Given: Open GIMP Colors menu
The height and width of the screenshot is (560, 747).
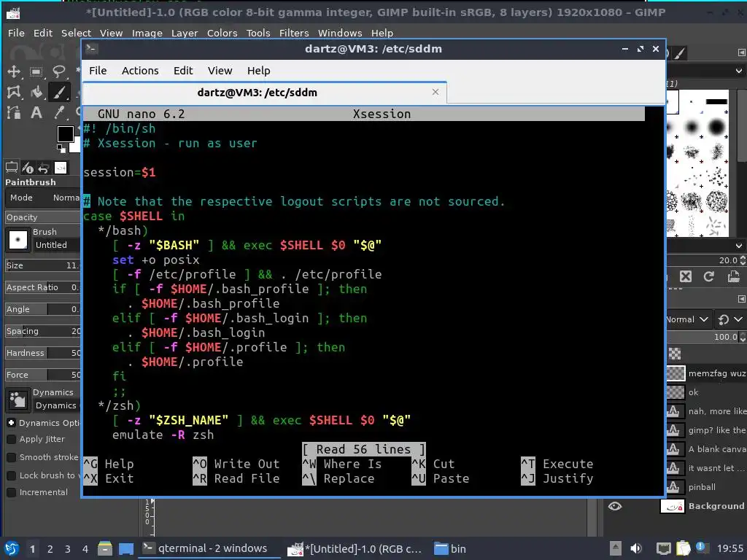Looking at the screenshot, I should [222, 33].
